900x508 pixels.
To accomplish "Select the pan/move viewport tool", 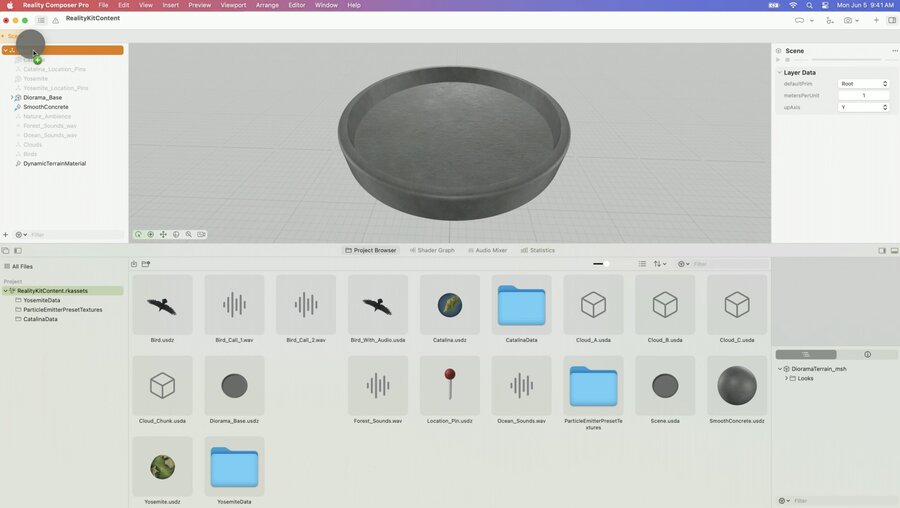I will pyautogui.click(x=163, y=234).
